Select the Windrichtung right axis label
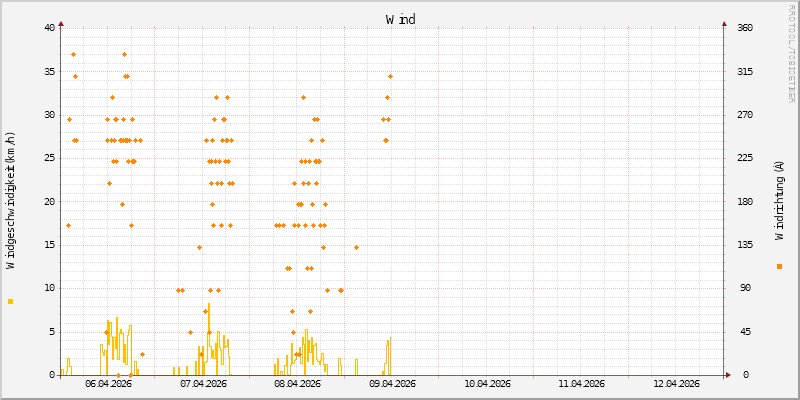The width and height of the screenshot is (800, 400). click(x=779, y=200)
